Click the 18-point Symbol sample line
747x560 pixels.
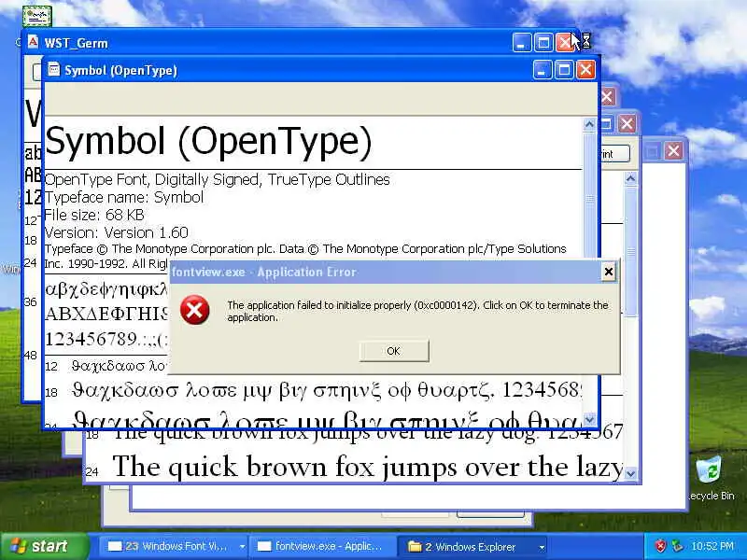pos(327,390)
